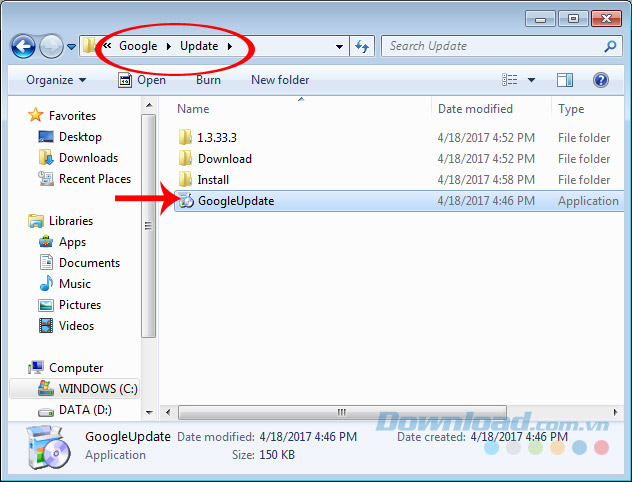Click the horizontal scrollbar thumb
632x482 pixels.
pos(342,412)
